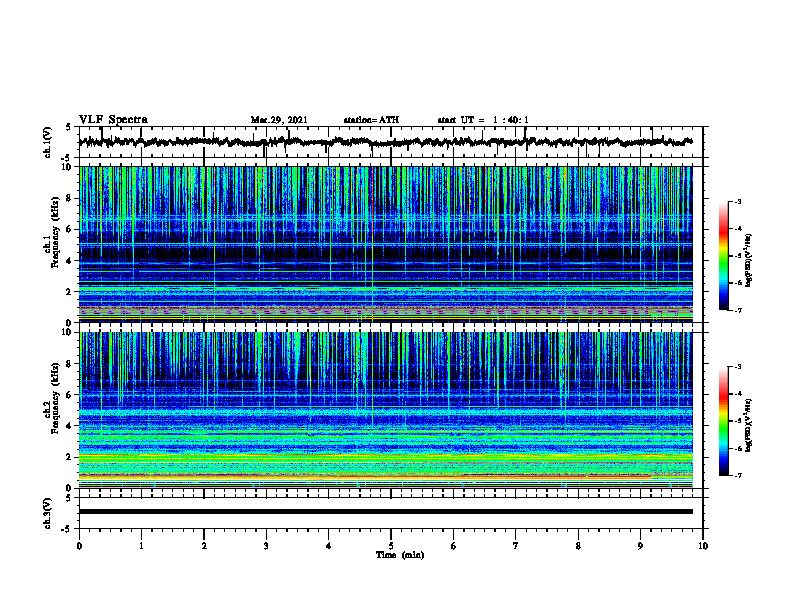
Task: Click time axis tick label '7'
Action: click(x=516, y=546)
